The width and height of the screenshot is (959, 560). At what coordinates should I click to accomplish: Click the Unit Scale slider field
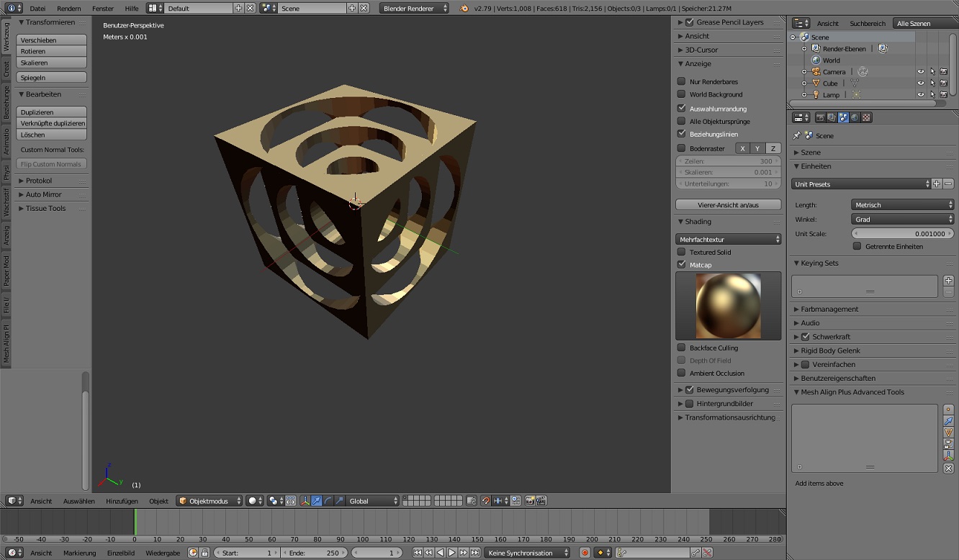pyautogui.click(x=903, y=234)
